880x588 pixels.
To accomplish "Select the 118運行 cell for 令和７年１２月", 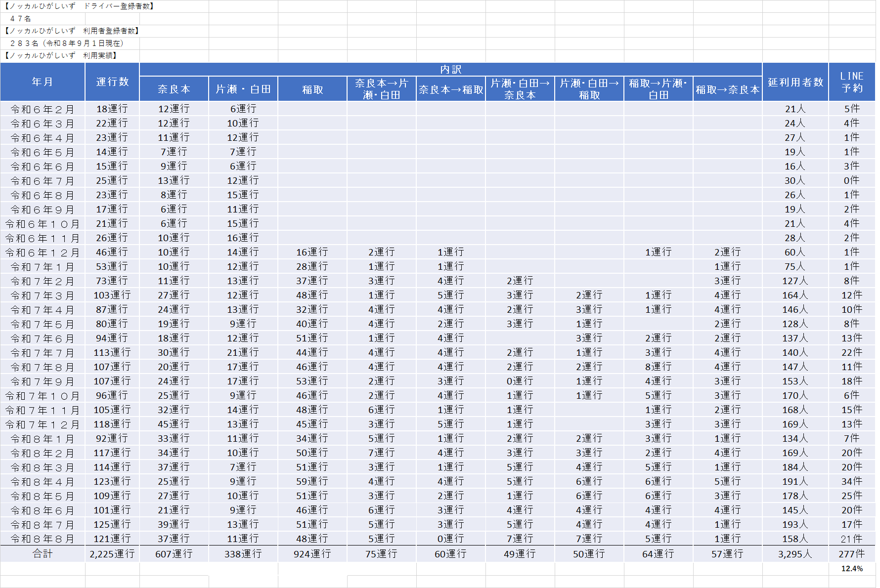I will tap(112, 424).
